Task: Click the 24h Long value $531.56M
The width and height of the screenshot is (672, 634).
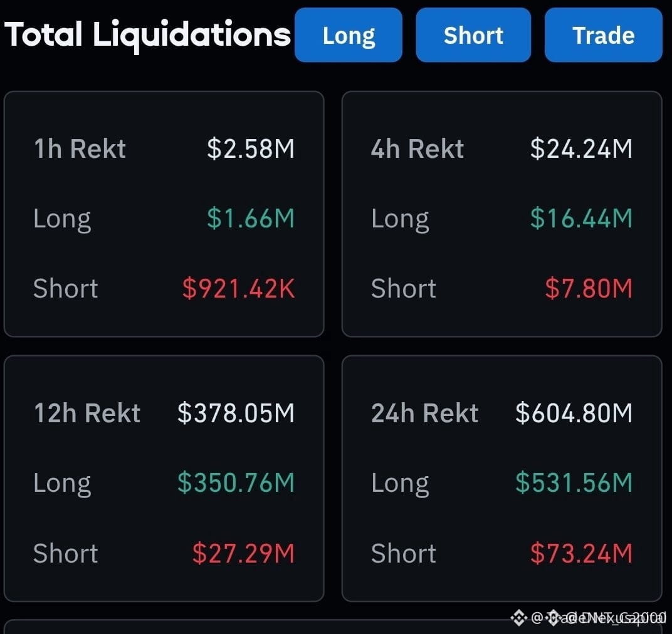Action: pos(574,482)
